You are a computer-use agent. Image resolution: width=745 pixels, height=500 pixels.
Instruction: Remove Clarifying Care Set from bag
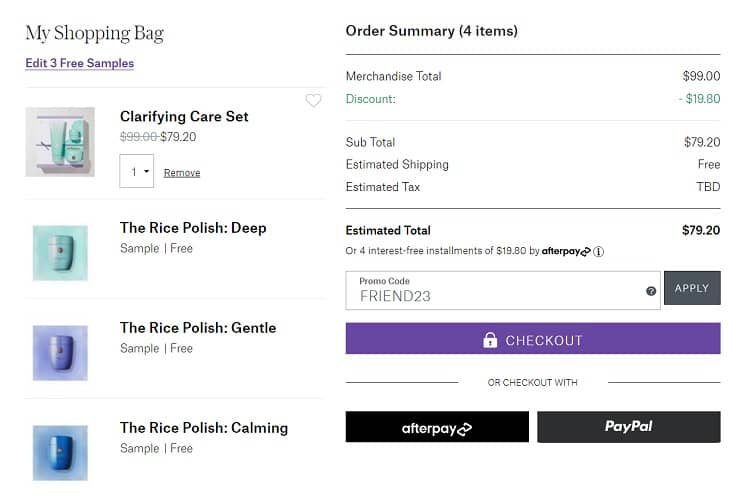tap(182, 173)
